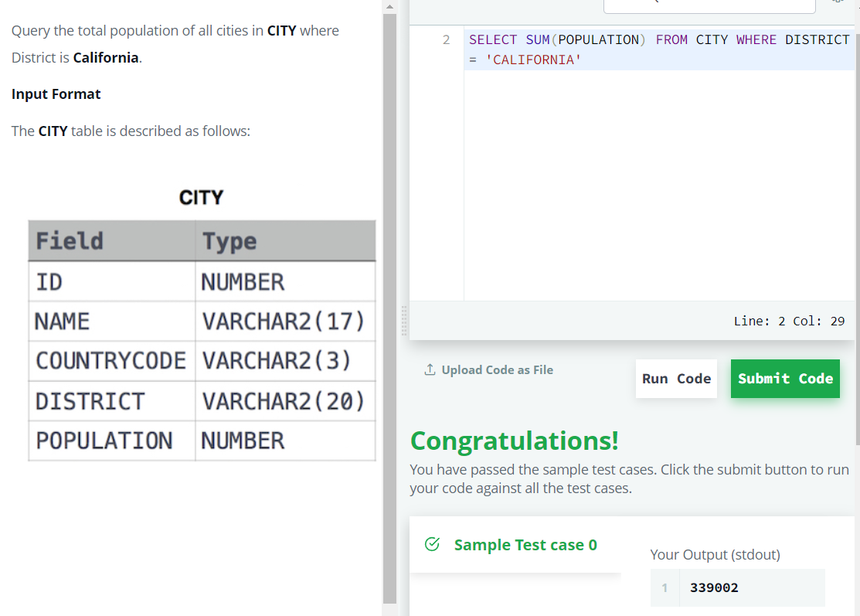Viewport: 860px width, 616px height.
Task: Click the green check icon on Sample Test case 0
Action: tap(431, 544)
